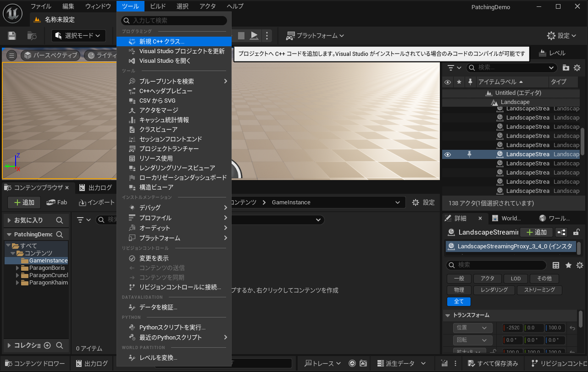Click the green 追加 button in content browser
Screen dimensions: 588x372
point(24,202)
